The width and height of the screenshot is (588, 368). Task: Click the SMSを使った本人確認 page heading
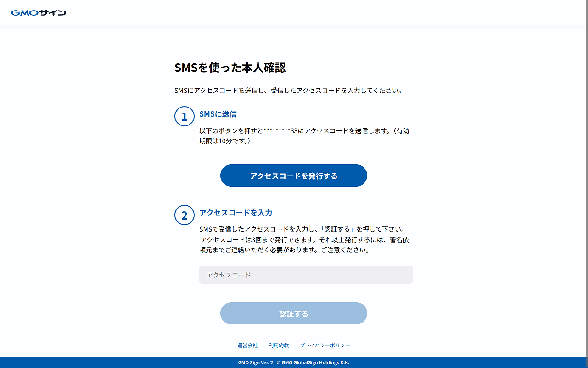[230, 68]
